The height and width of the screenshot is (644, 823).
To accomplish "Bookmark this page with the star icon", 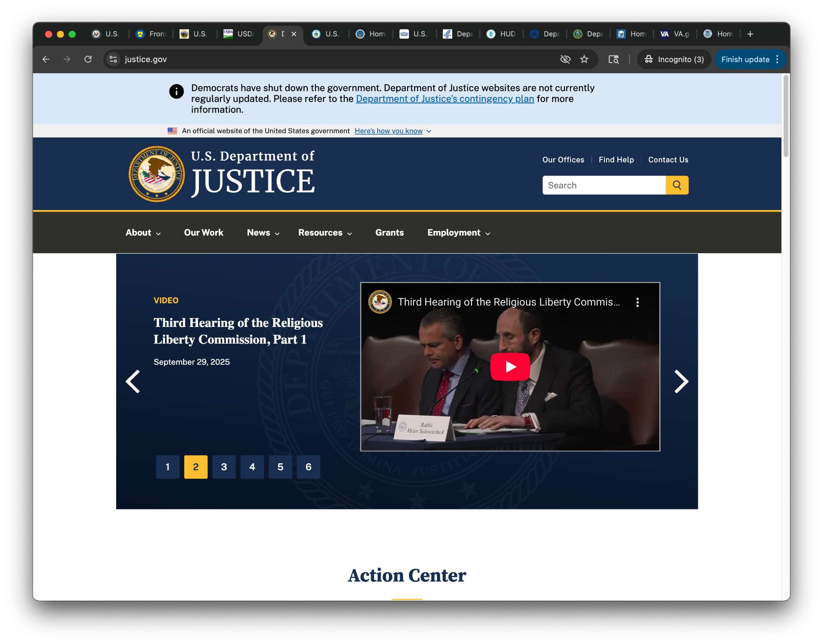I will pos(584,59).
